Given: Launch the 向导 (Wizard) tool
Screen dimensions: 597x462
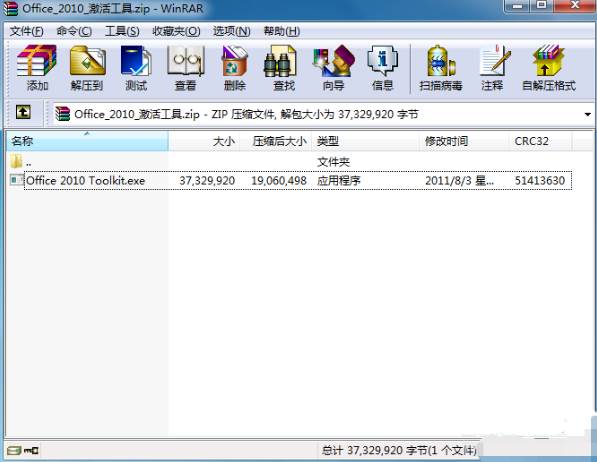Looking at the screenshot, I should tap(334, 68).
